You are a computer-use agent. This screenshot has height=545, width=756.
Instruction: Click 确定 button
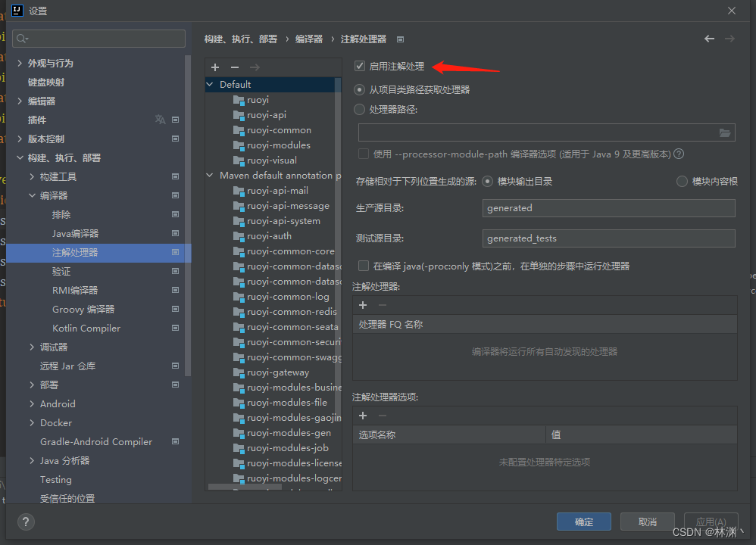click(584, 522)
